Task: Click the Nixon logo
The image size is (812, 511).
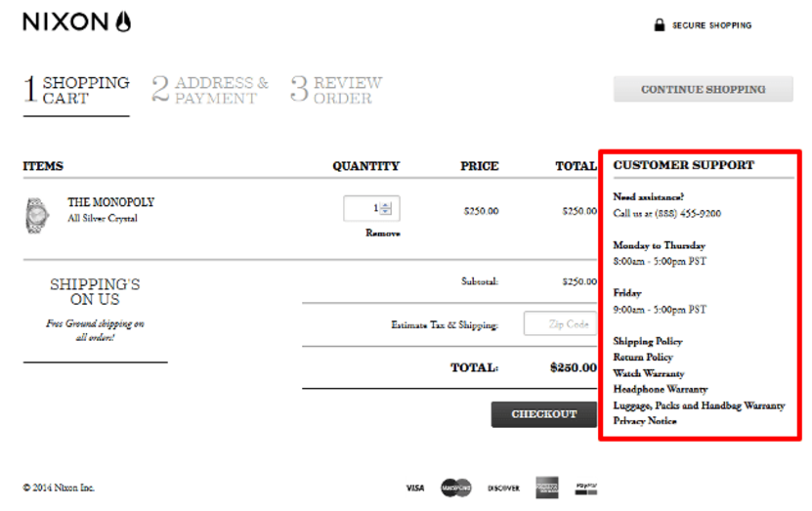Action: (x=76, y=21)
